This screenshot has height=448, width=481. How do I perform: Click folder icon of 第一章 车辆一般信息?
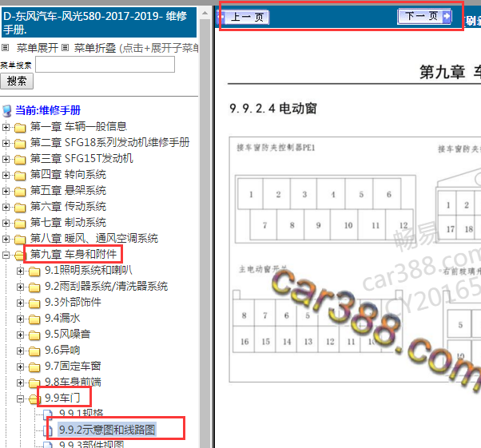[x=20, y=127]
